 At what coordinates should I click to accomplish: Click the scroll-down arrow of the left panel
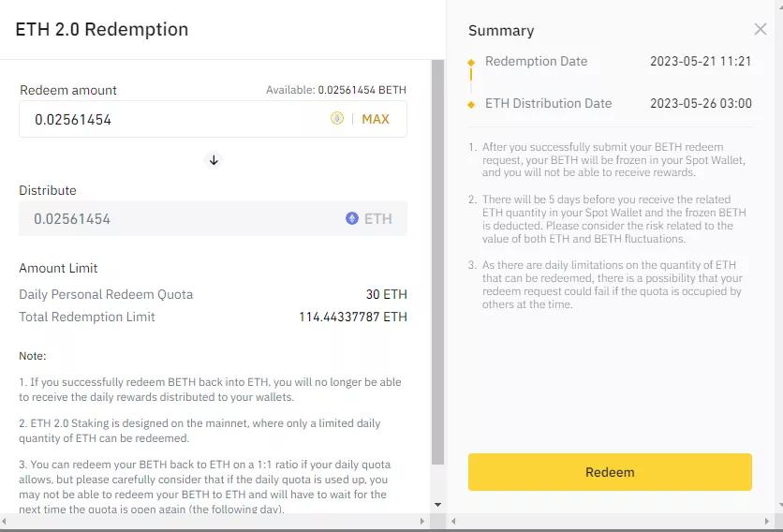[437, 505]
